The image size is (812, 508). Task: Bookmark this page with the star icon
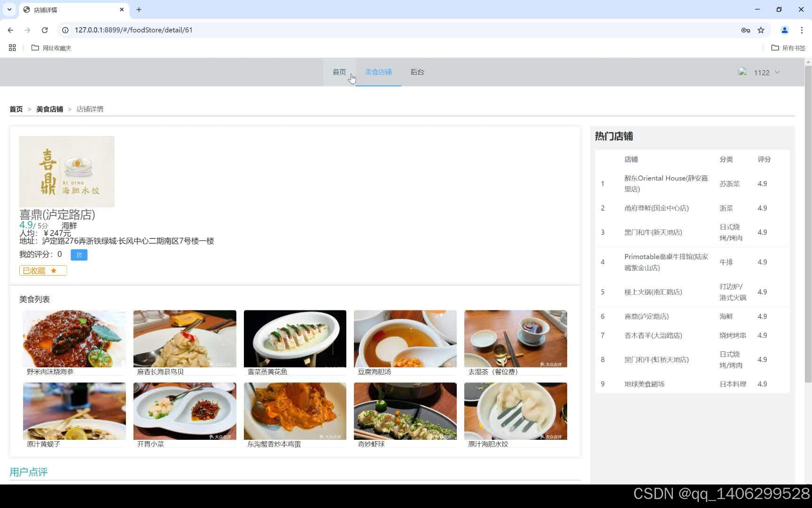point(761,30)
